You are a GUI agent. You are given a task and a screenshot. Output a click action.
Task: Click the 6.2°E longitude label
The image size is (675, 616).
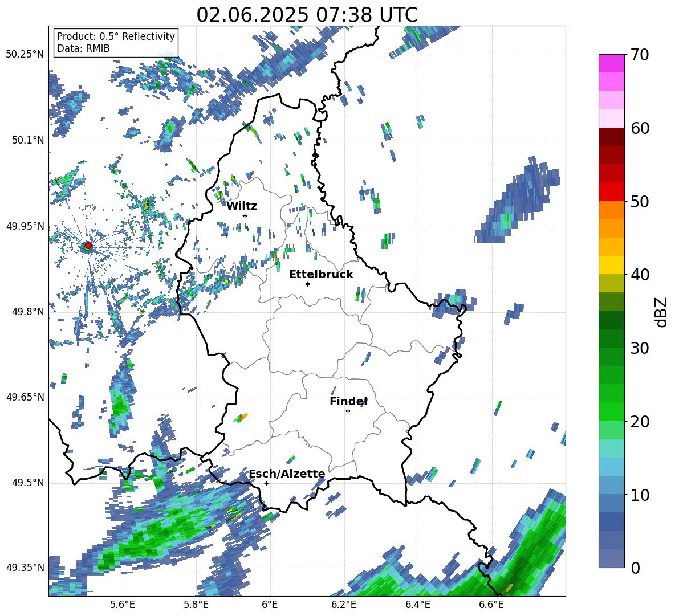(x=344, y=605)
